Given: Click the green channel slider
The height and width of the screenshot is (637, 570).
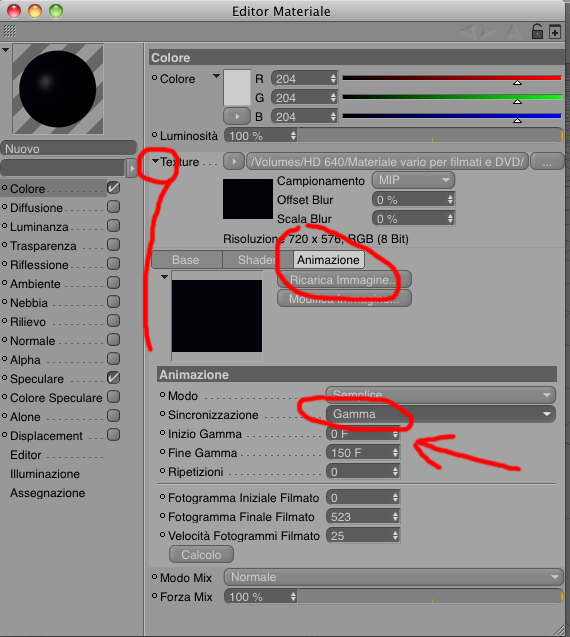Looking at the screenshot, I should click(x=452, y=97).
